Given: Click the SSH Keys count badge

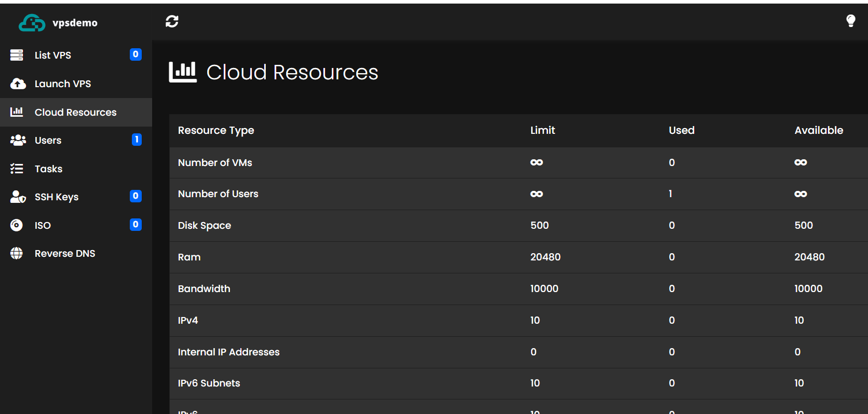Looking at the screenshot, I should 135,196.
